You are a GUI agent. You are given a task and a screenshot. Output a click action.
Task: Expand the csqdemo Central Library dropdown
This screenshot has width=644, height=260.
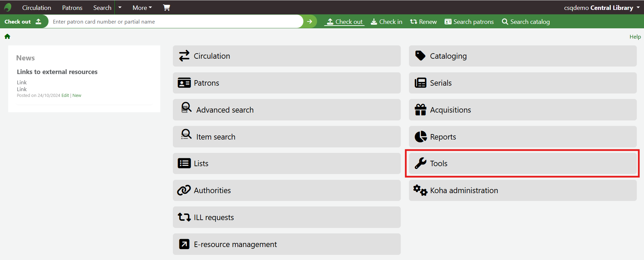(x=602, y=8)
